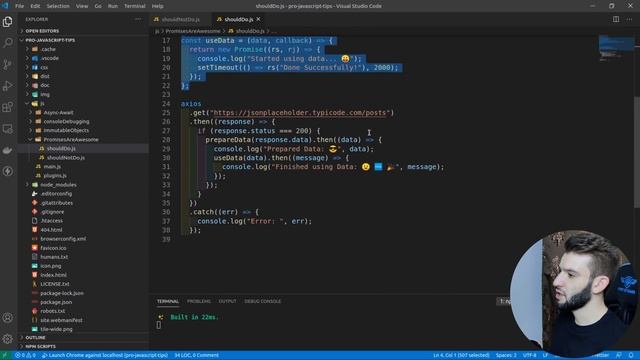Expand the Outline section

83,338
